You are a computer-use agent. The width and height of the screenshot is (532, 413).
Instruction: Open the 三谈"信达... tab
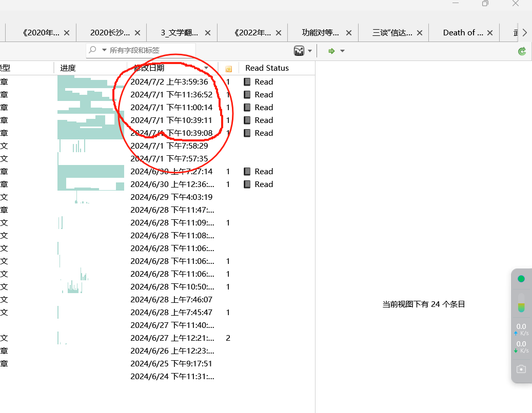point(392,33)
